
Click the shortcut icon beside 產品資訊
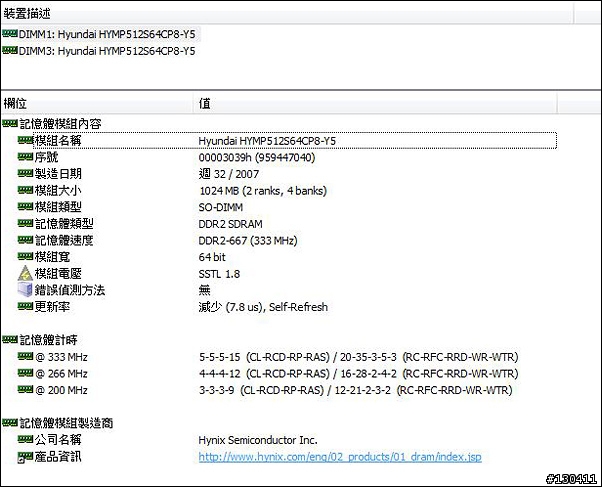(x=25, y=457)
